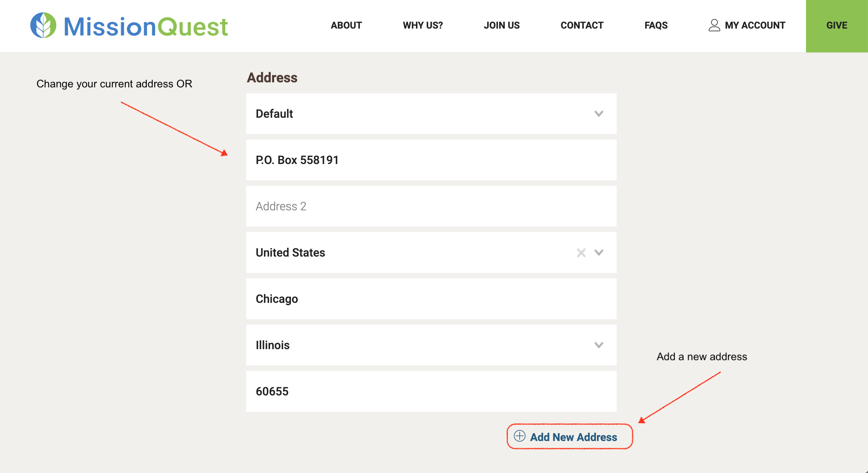Click the MissionQuest wordmark text

[146, 27]
